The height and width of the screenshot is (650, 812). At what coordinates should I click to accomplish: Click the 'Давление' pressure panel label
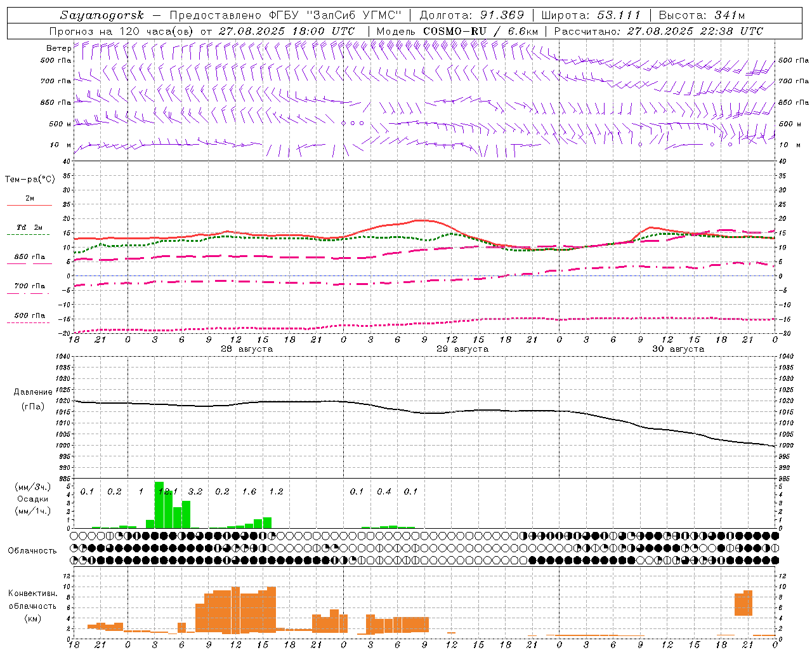pyautogui.click(x=33, y=392)
